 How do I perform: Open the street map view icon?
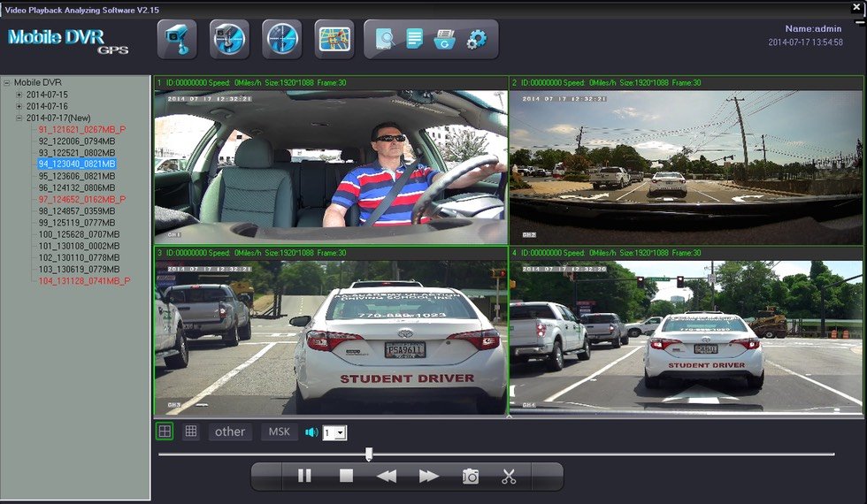tap(334, 39)
